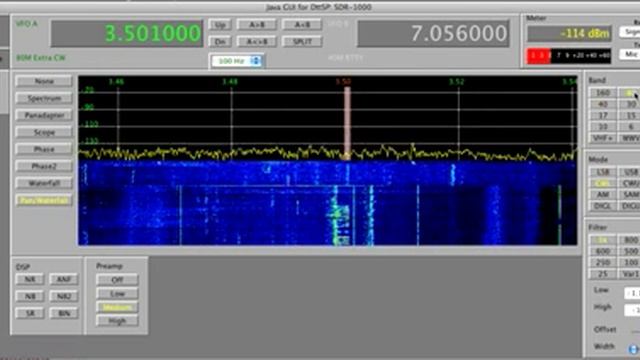Select the WWV band button
Screen dimensions: 640x360
coord(630,138)
